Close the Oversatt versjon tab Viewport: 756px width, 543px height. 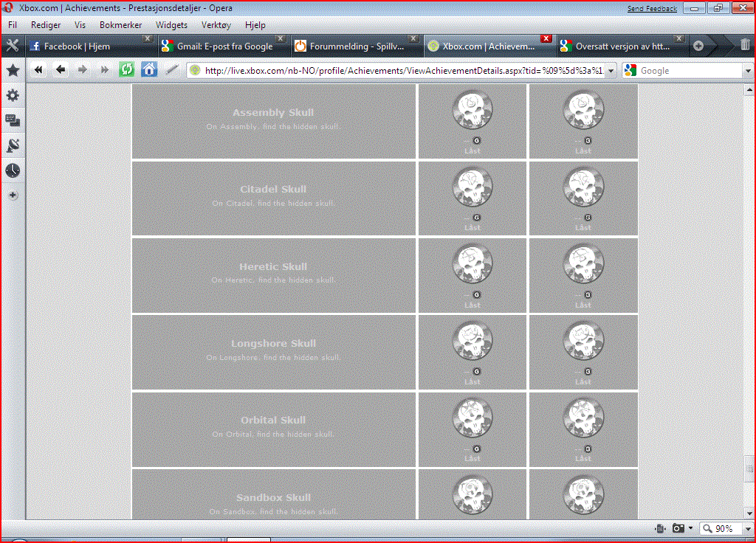(x=679, y=38)
